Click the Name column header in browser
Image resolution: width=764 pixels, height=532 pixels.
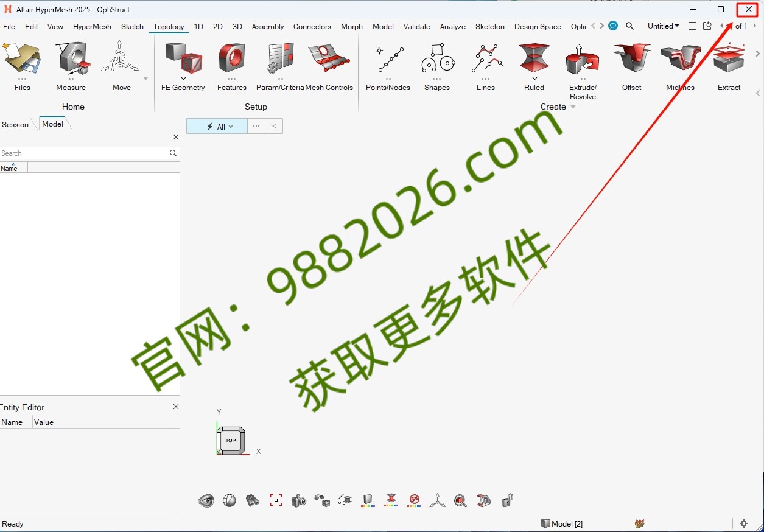pos(13,167)
